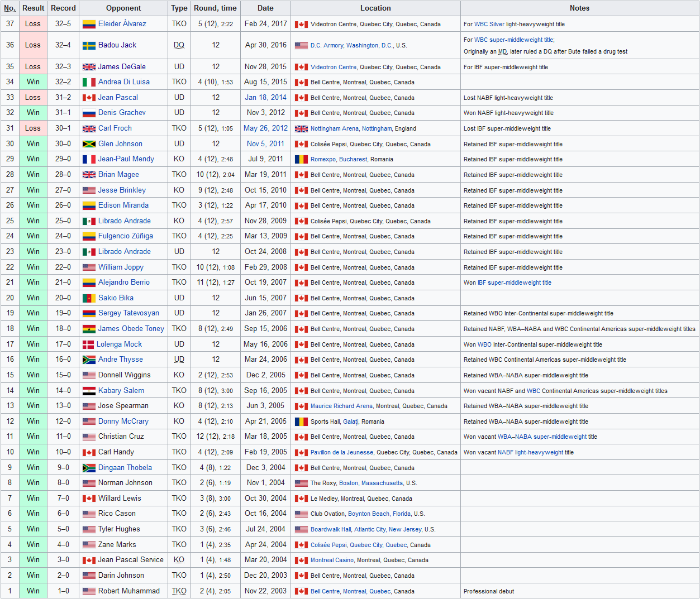The image size is (700, 599).
Task: Click the Danish flag beside Lolenga Mock
Action: 88,344
